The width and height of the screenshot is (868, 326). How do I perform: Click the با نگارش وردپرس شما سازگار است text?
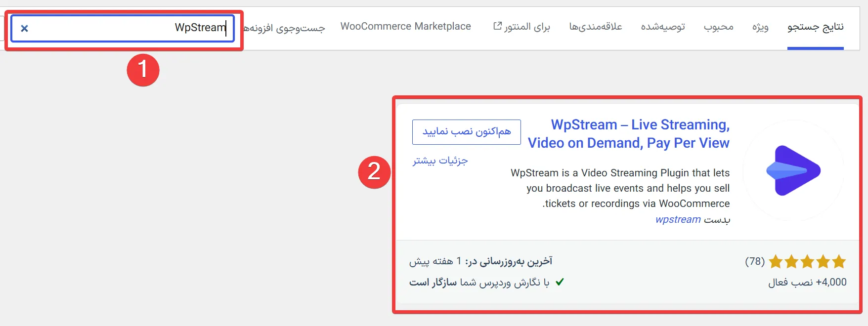click(479, 282)
